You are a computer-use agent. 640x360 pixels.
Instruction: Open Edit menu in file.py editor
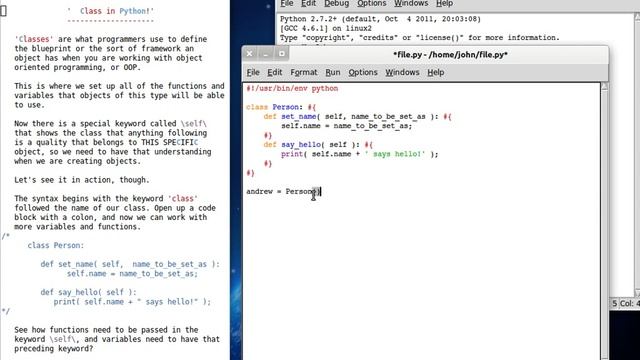tap(275, 72)
